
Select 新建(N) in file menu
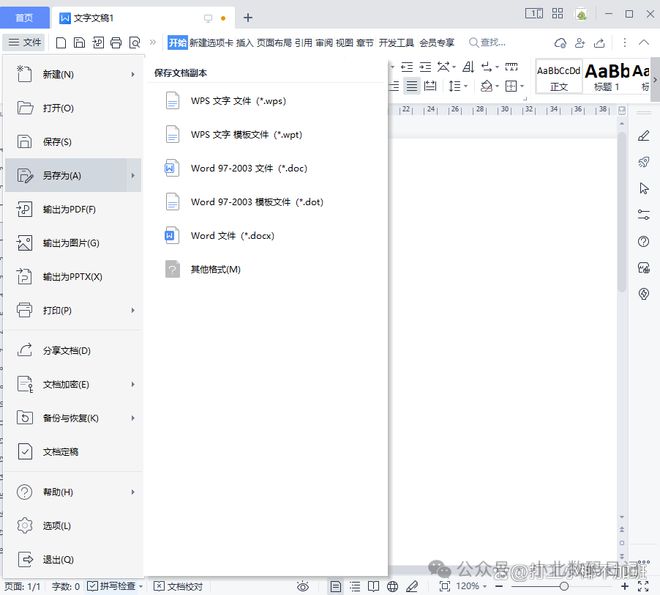(73, 74)
